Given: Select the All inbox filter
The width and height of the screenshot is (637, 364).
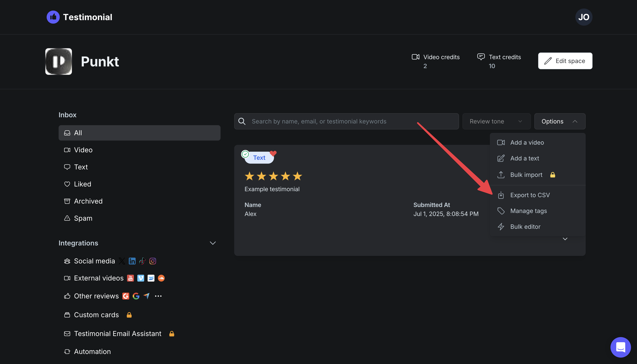Looking at the screenshot, I should (x=139, y=133).
